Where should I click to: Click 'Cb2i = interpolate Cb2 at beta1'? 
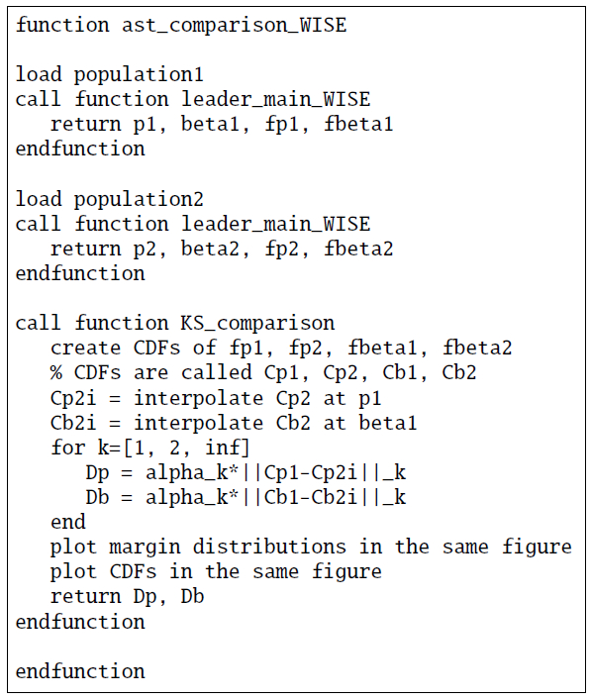pos(234,423)
